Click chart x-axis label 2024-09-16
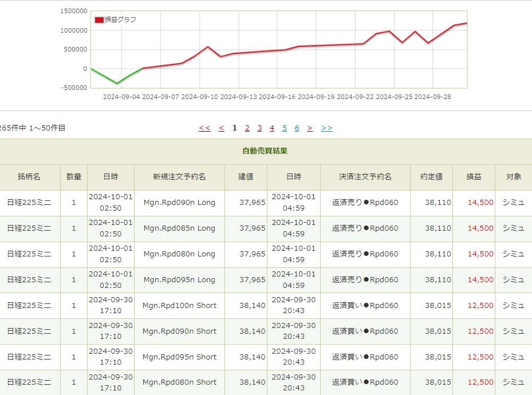 pyautogui.click(x=277, y=97)
